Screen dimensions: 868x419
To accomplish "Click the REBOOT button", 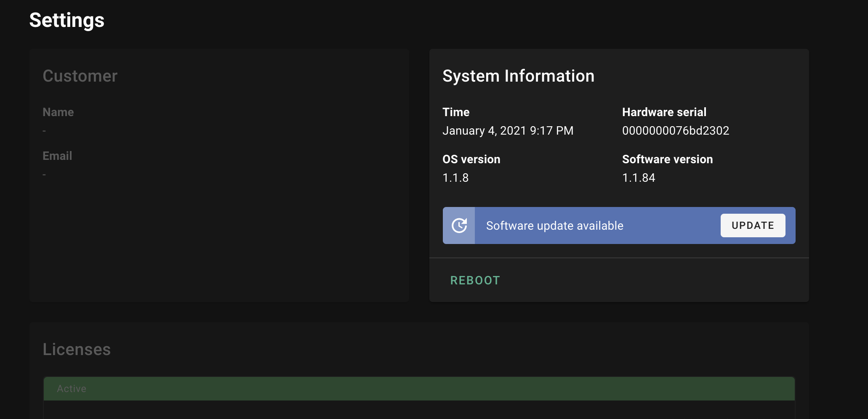I will point(475,281).
